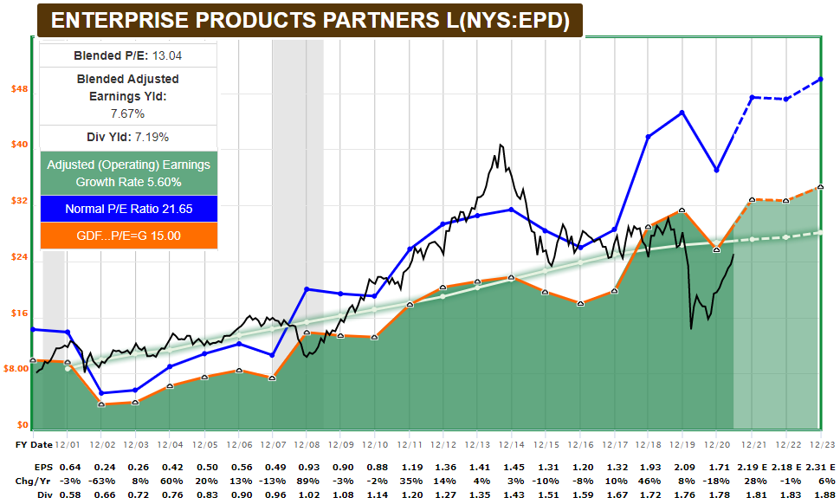
Task: Click the EPS row label
Action: point(43,468)
